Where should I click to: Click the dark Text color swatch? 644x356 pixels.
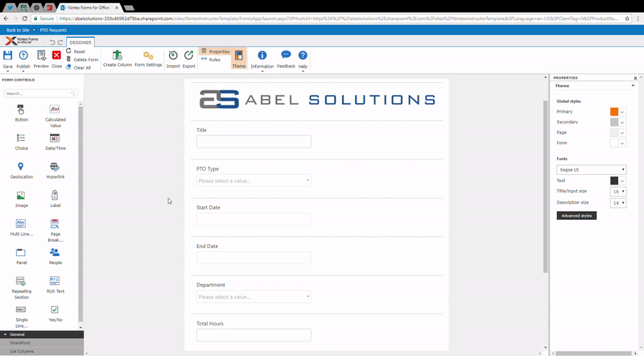[614, 180]
